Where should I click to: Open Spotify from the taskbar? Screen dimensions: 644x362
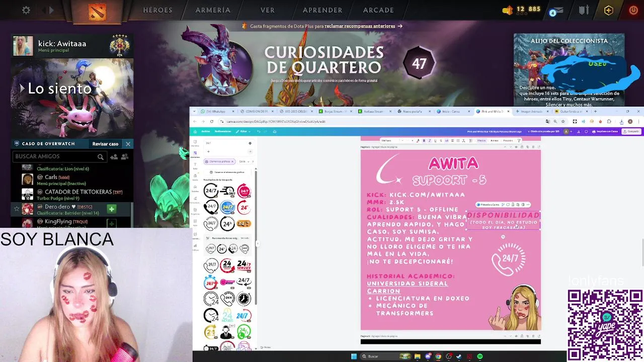coord(480,356)
